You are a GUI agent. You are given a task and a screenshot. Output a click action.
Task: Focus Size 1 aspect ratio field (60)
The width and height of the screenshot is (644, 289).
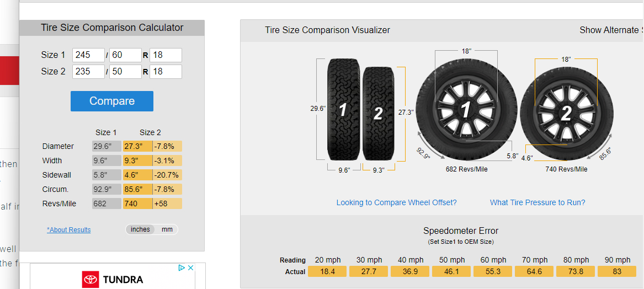[x=126, y=55]
